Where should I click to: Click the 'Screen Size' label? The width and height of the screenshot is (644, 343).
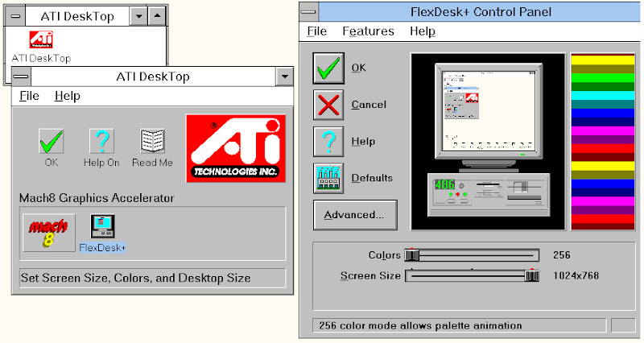pos(370,275)
